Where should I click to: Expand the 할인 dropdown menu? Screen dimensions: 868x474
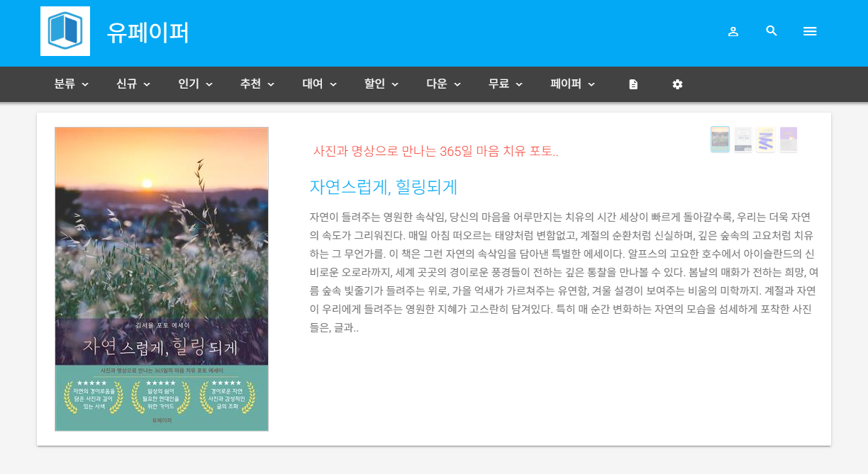click(382, 84)
